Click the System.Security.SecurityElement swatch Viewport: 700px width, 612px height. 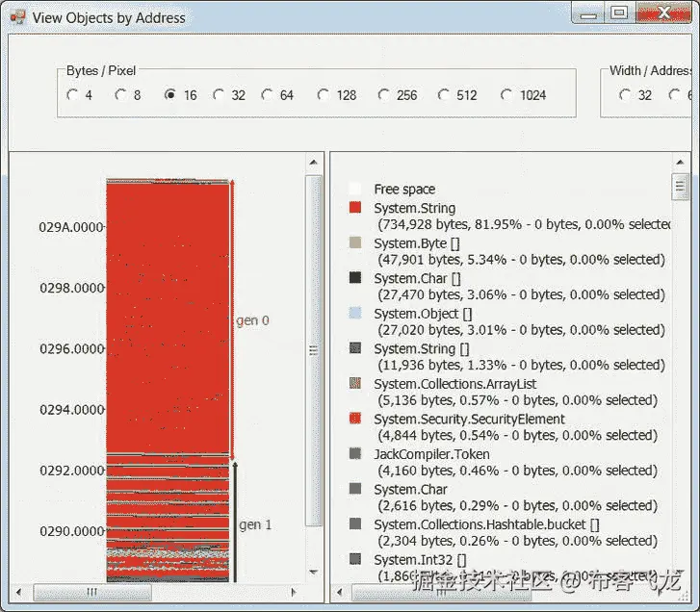tap(355, 418)
